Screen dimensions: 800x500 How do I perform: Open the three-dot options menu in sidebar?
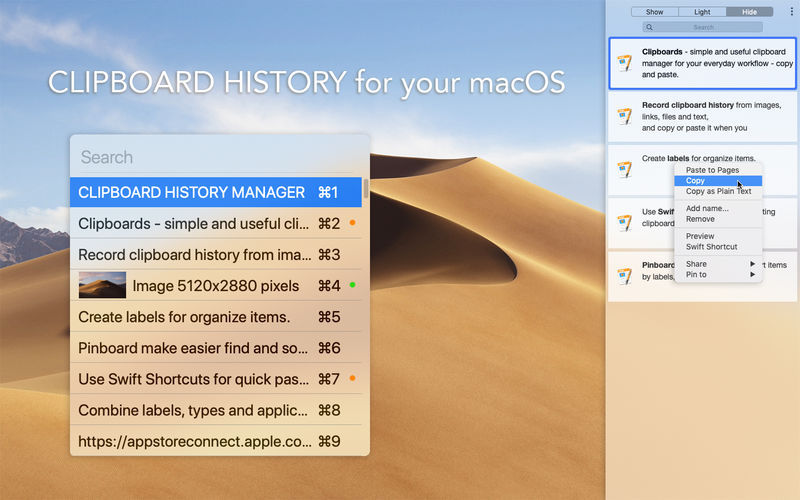click(792, 12)
